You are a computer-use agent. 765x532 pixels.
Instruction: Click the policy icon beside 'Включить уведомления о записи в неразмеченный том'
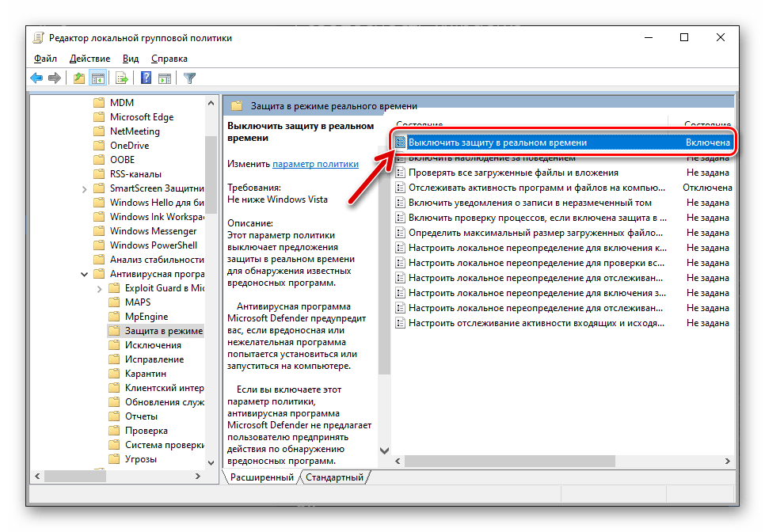[400, 203]
